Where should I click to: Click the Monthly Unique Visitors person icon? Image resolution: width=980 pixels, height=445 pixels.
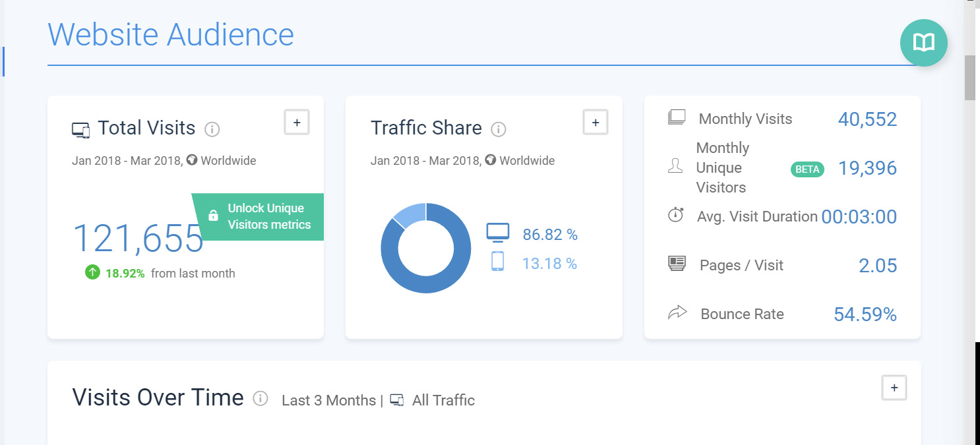[x=675, y=166]
